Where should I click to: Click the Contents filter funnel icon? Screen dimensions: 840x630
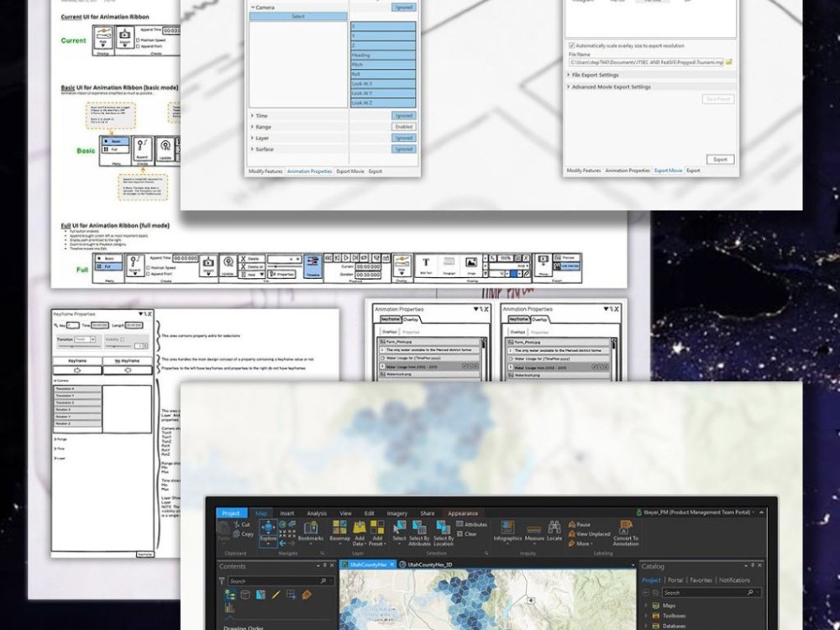[x=222, y=580]
